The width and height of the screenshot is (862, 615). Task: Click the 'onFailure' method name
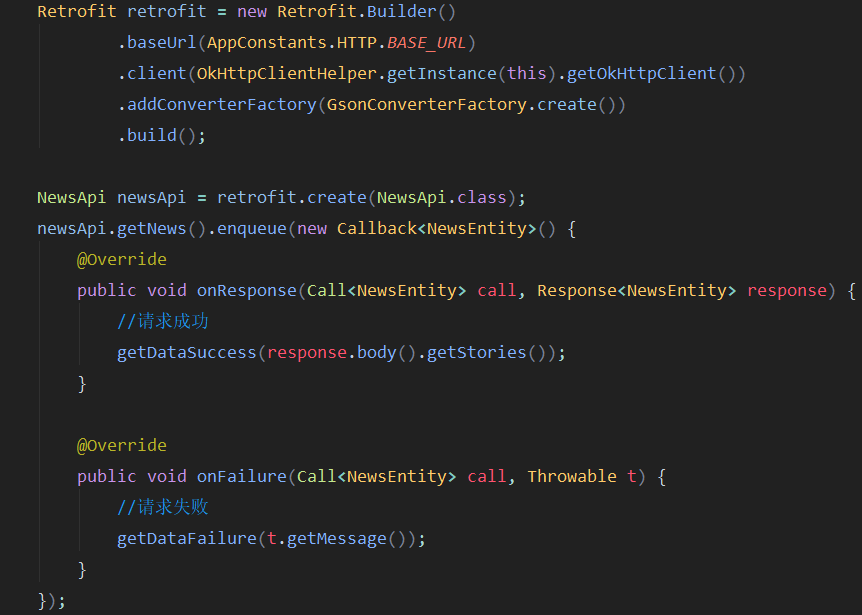click(x=242, y=476)
